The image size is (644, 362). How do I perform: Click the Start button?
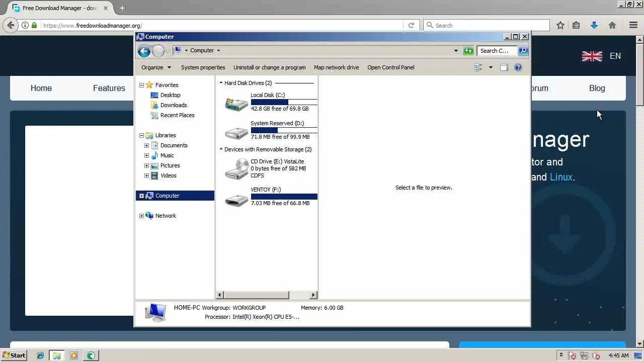coord(14,355)
